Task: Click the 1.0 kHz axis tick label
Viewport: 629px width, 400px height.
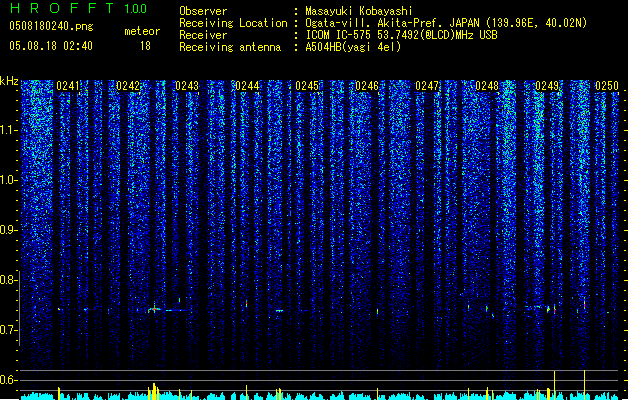Action: coord(8,180)
